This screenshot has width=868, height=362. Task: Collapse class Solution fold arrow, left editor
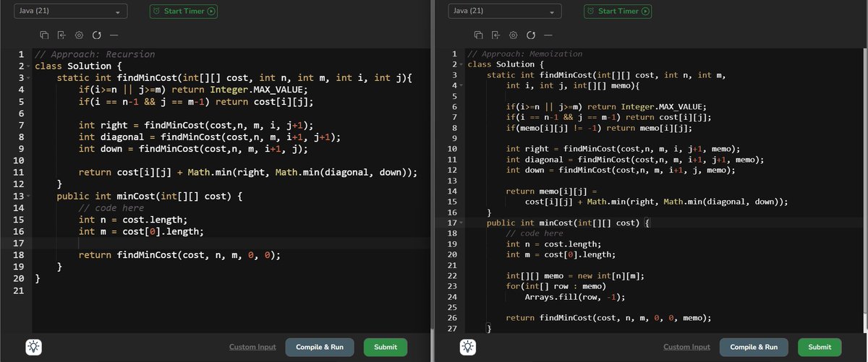pos(29,66)
